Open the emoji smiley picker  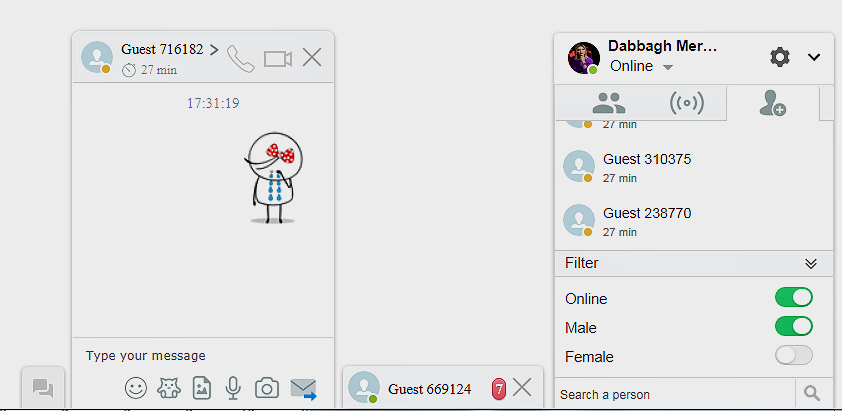coord(136,387)
